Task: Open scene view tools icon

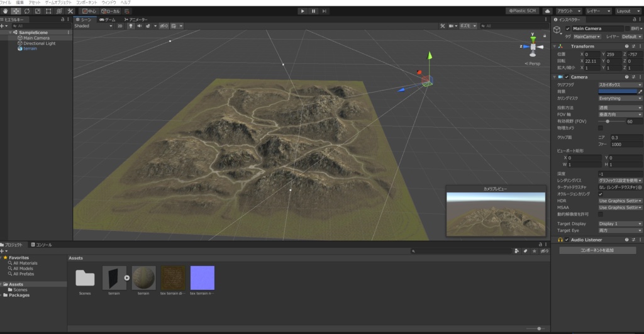Action: click(442, 26)
